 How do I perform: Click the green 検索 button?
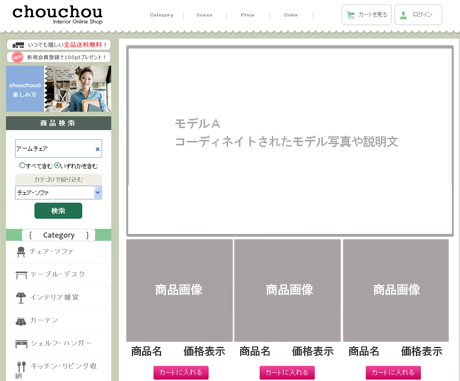(x=58, y=211)
